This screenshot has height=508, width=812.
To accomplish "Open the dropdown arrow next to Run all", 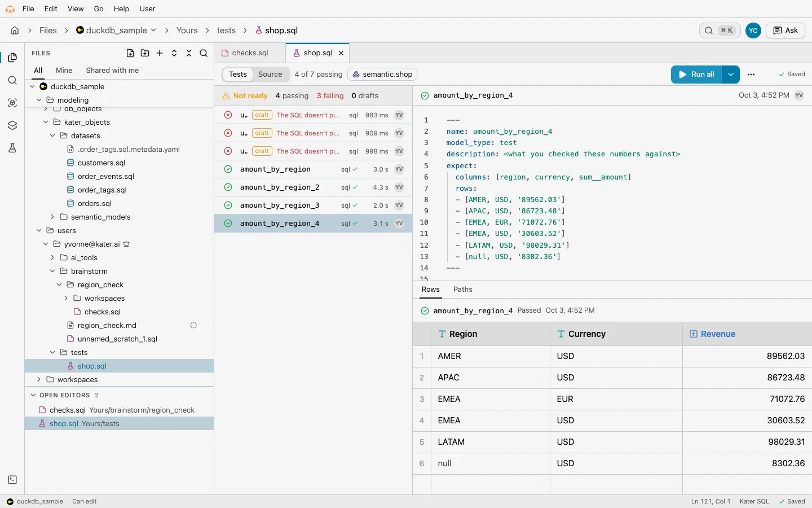I will [731, 74].
